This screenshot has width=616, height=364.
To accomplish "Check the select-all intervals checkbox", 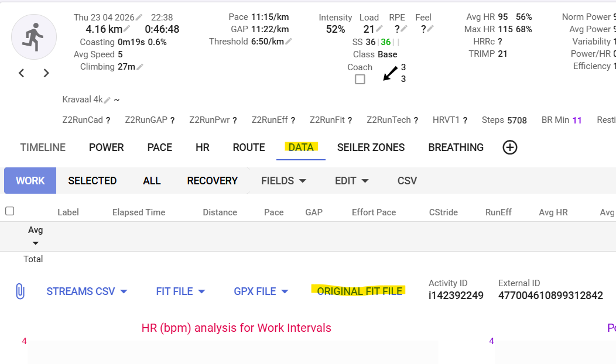I will point(10,211).
